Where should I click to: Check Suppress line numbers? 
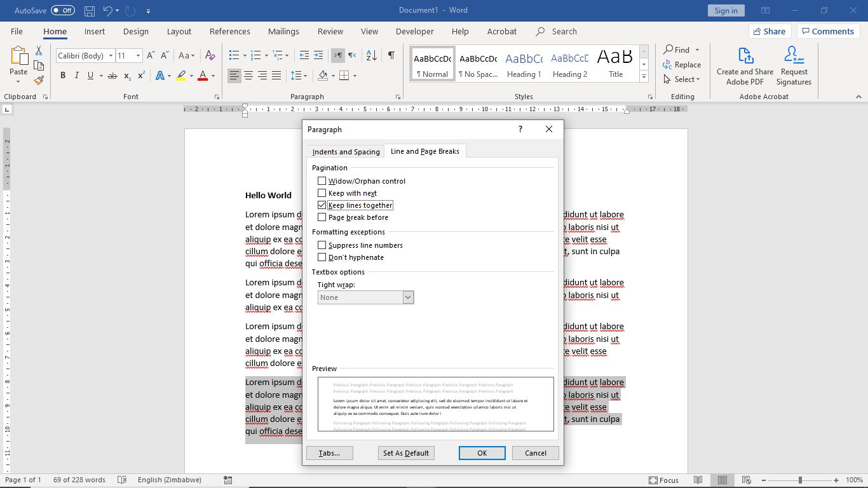pyautogui.click(x=322, y=245)
